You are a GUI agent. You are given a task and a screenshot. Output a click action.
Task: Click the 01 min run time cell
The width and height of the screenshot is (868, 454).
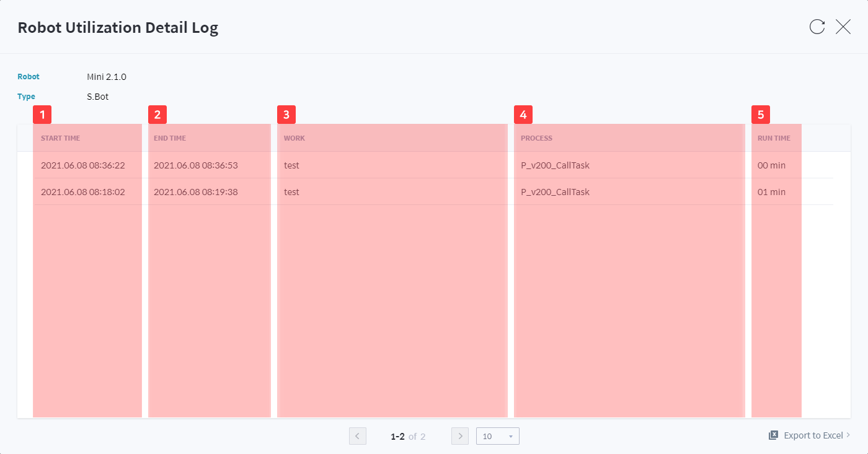(771, 192)
